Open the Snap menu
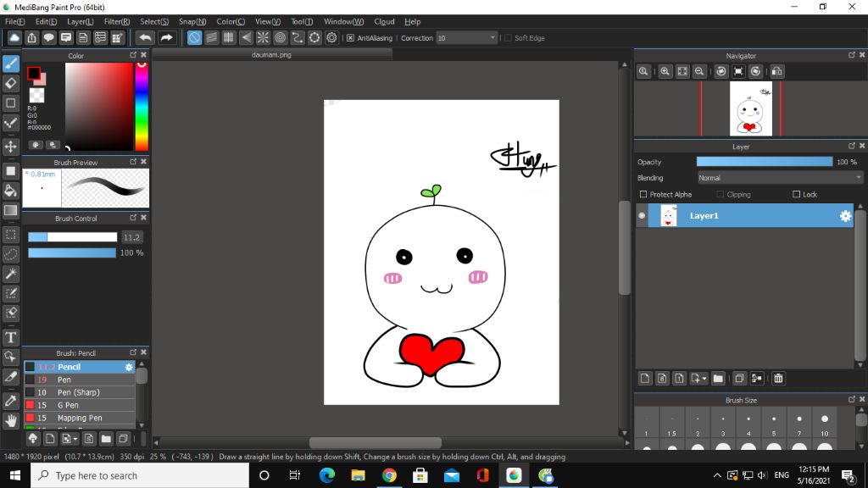The height and width of the screenshot is (488, 868). click(x=192, y=21)
